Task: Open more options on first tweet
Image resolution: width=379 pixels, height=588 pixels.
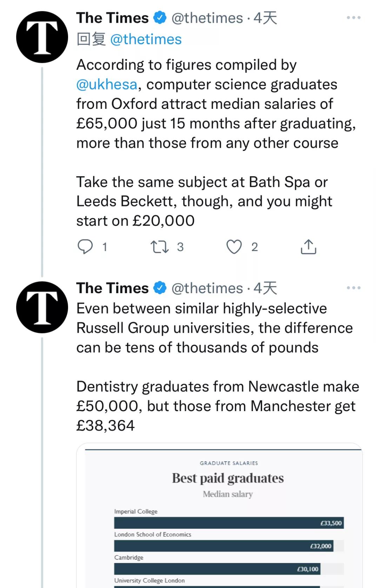Action: (353, 18)
